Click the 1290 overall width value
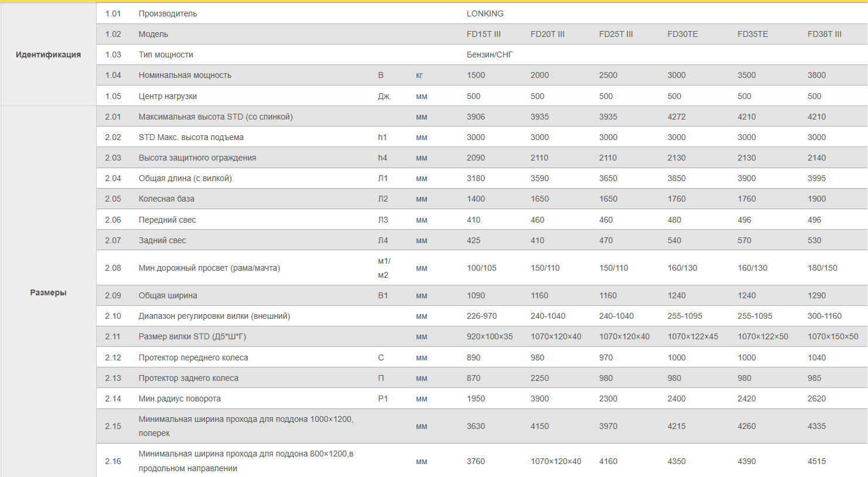 [816, 295]
